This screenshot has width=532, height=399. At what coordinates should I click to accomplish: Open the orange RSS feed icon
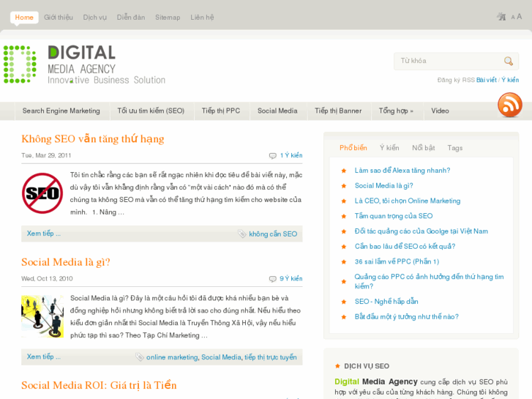[x=509, y=105]
